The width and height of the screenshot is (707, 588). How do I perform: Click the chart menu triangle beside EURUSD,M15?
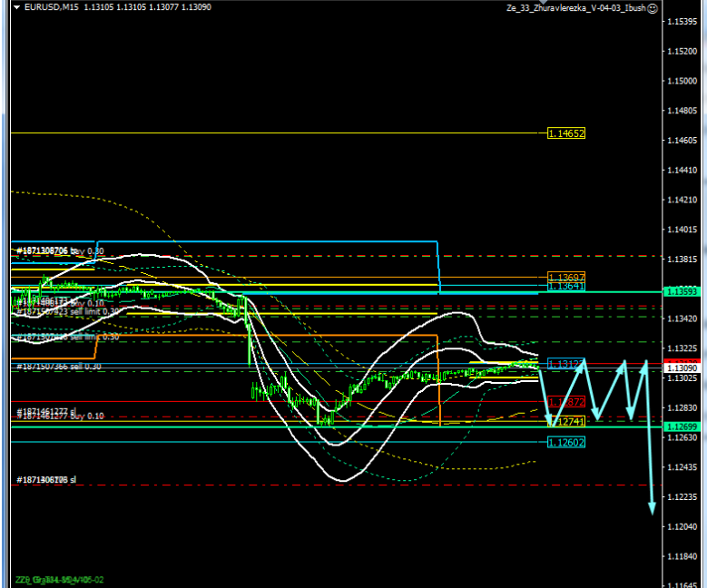click(x=16, y=7)
